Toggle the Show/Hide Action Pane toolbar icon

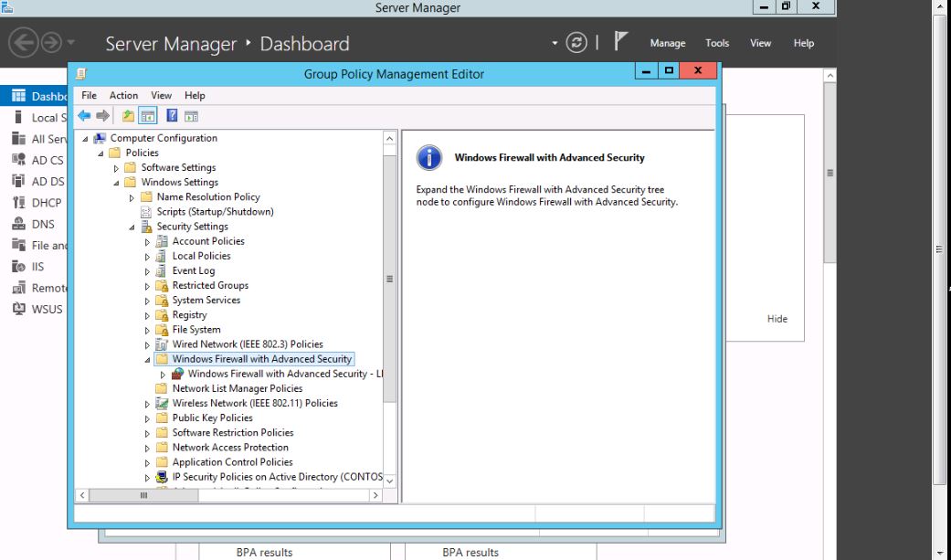tap(192, 116)
